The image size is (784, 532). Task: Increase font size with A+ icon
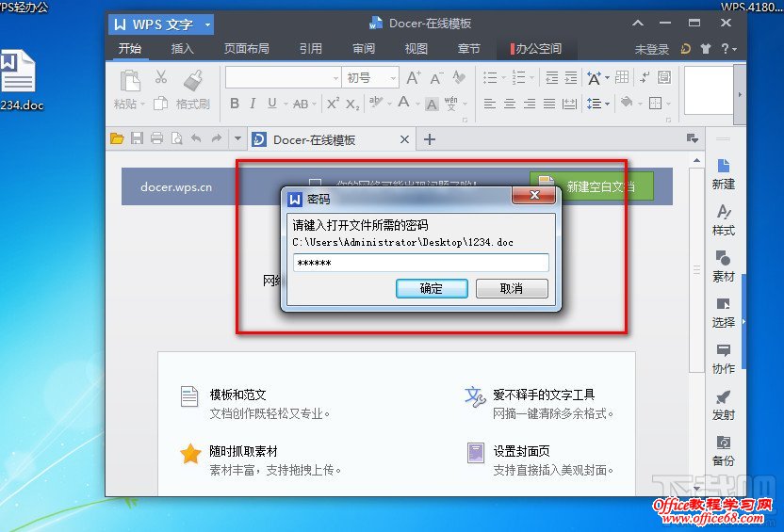pos(413,77)
